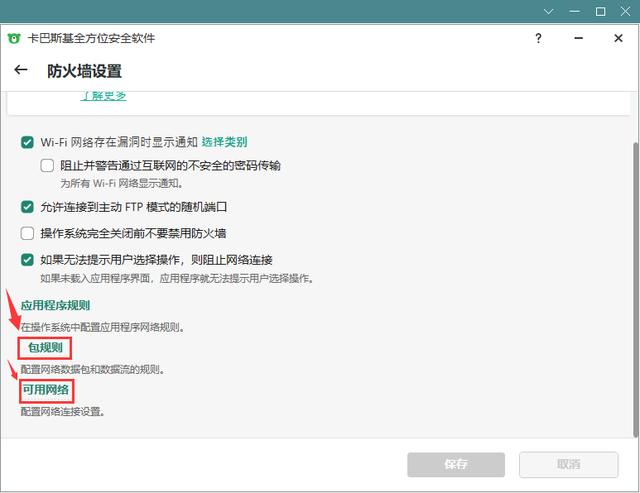The width and height of the screenshot is (640, 493).
Task: Close the outer teal window
Action: [x=625, y=11]
